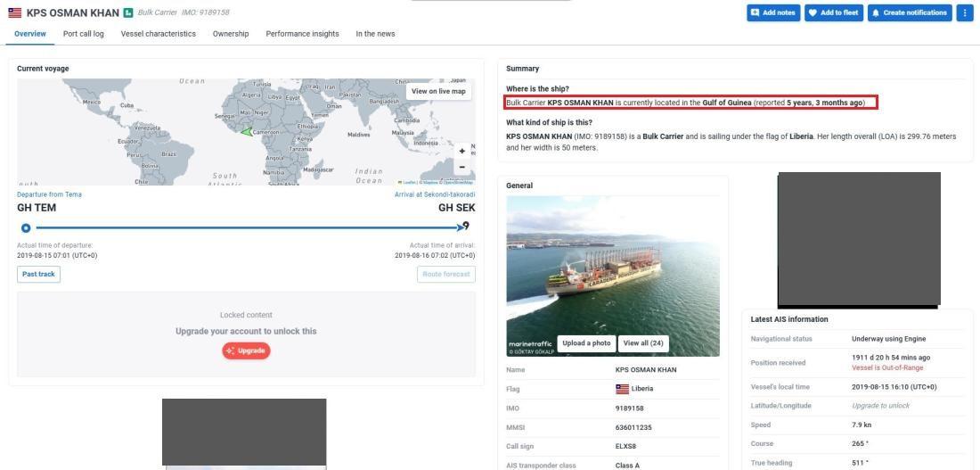980x470 pixels.
Task: Switch to the Port call log tab
Action: click(83, 34)
